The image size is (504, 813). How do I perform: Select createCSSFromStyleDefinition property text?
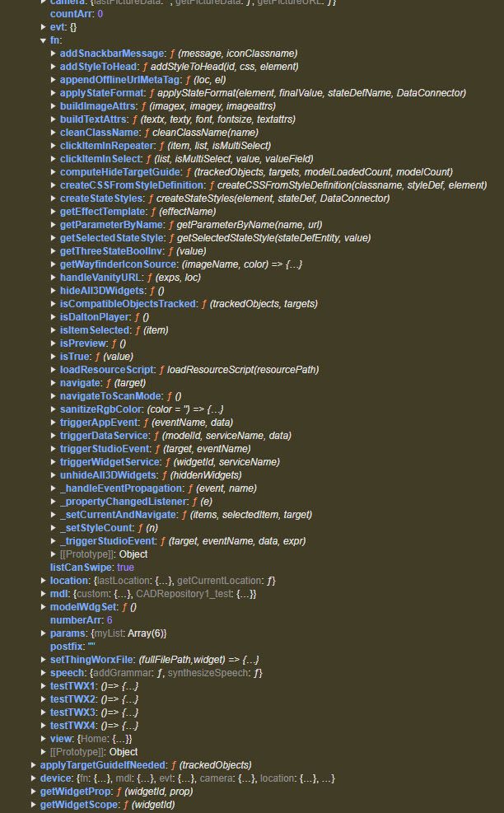(132, 185)
